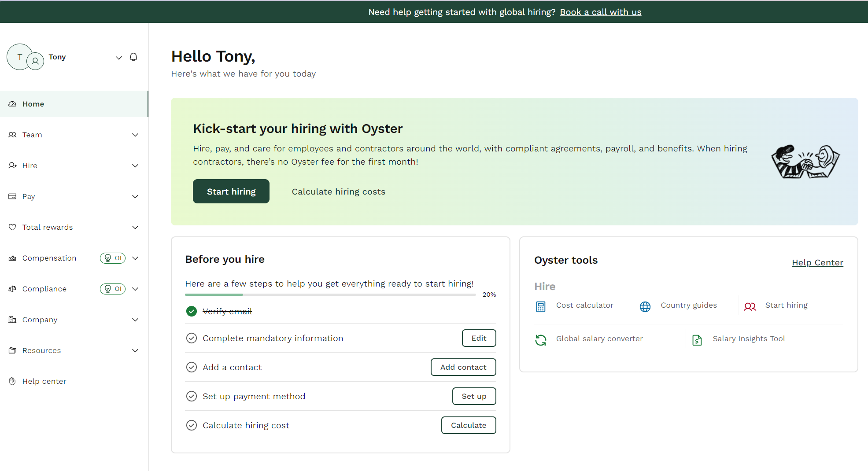Open the Cost calculator tool icon

541,306
